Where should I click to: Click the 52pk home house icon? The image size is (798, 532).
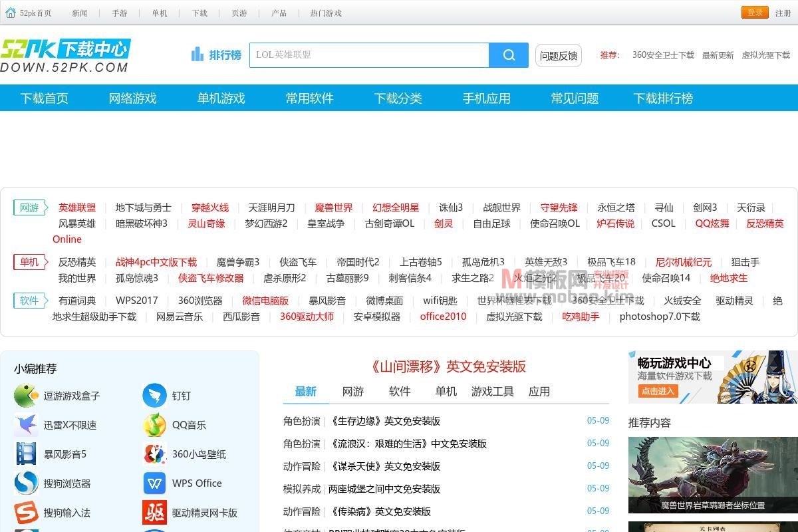coord(11,13)
